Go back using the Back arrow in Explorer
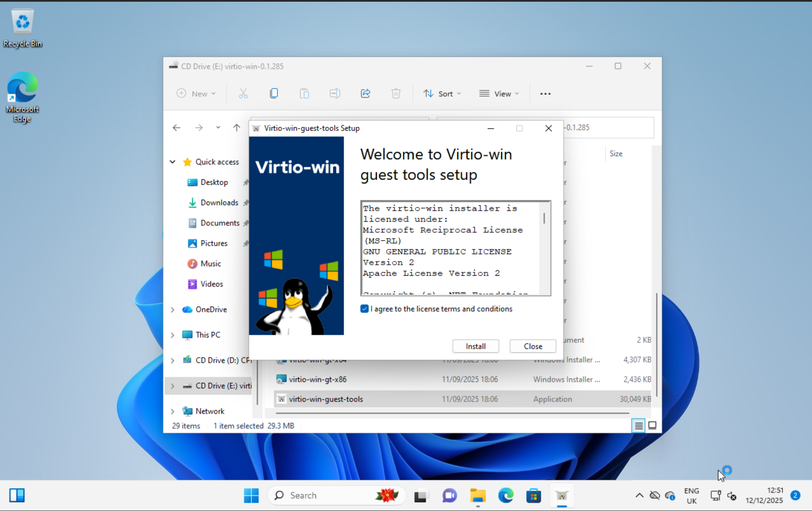This screenshot has width=812, height=511. point(176,128)
